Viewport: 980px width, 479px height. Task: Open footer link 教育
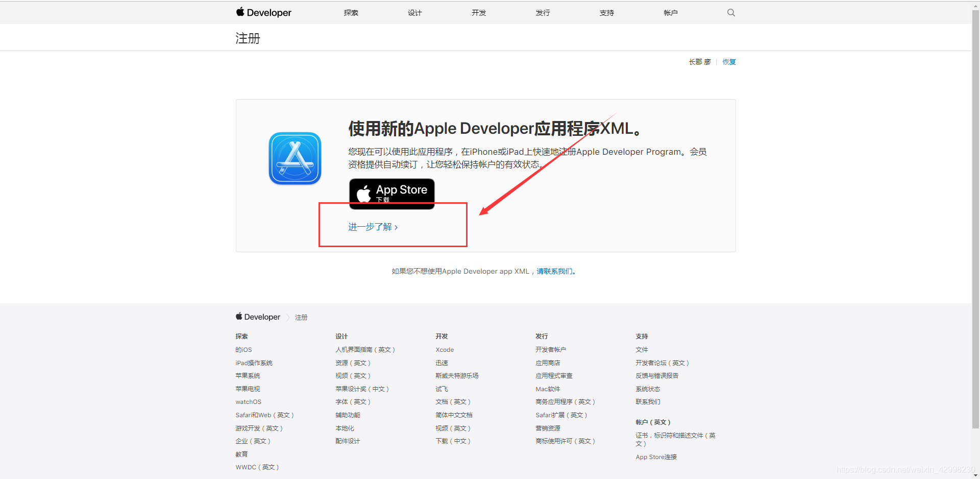pyautogui.click(x=241, y=454)
